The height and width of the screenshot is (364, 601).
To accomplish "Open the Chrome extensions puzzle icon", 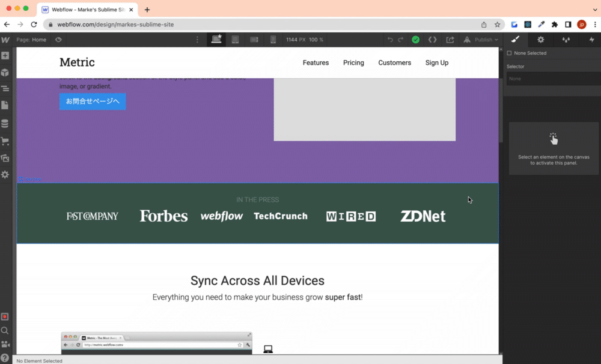I will pyautogui.click(x=555, y=25).
